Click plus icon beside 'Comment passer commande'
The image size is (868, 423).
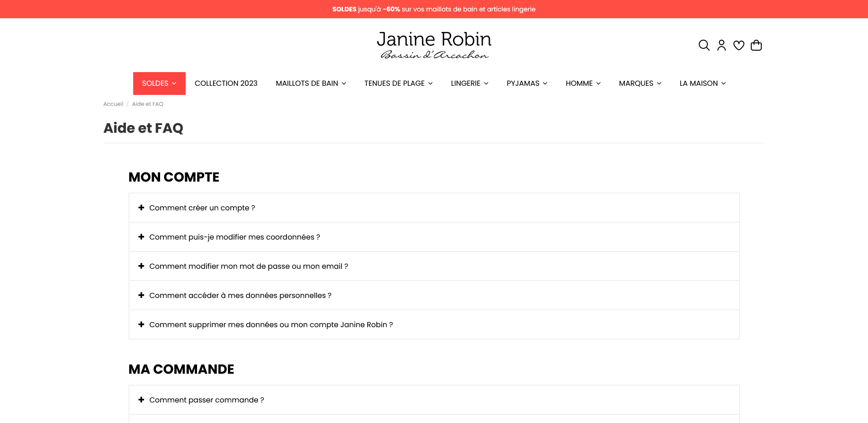click(x=141, y=400)
